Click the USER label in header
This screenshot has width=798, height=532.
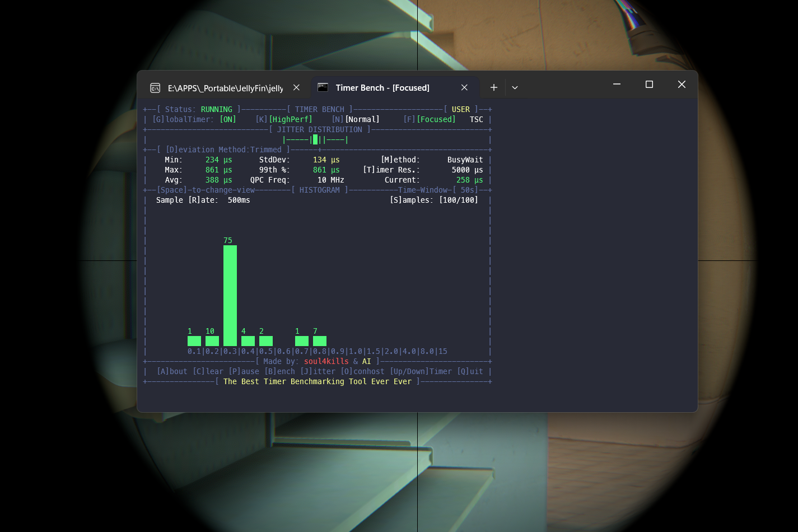coord(461,109)
